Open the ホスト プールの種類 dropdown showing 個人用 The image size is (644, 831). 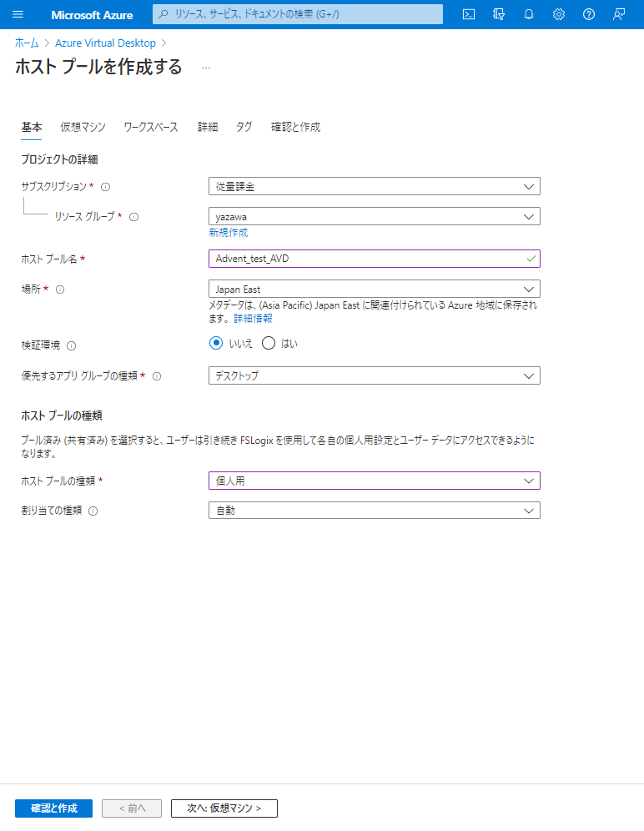[375, 481]
